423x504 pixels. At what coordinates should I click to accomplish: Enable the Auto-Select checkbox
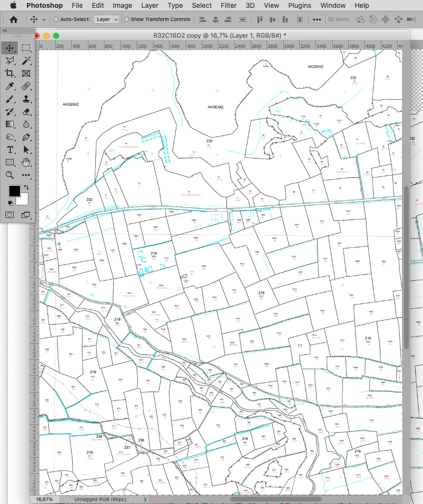pos(56,19)
